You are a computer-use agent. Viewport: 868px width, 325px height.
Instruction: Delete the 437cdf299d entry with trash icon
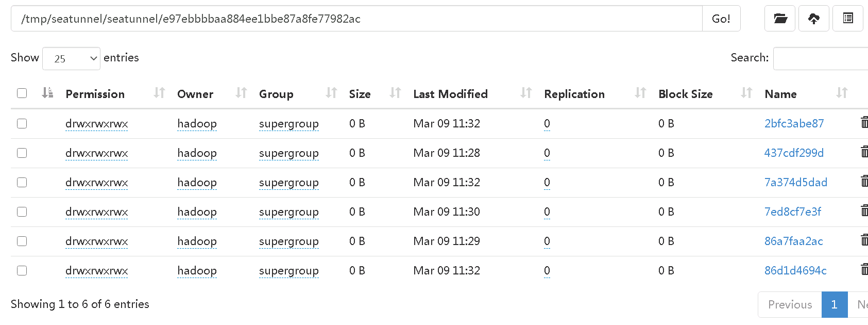click(x=864, y=152)
